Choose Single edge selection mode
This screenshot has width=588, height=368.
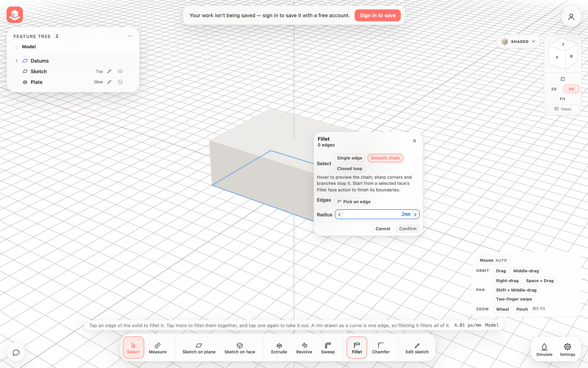pyautogui.click(x=350, y=158)
